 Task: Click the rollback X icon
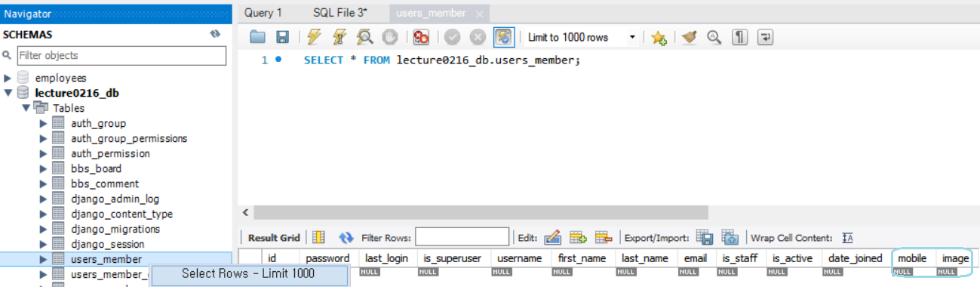pos(478,37)
